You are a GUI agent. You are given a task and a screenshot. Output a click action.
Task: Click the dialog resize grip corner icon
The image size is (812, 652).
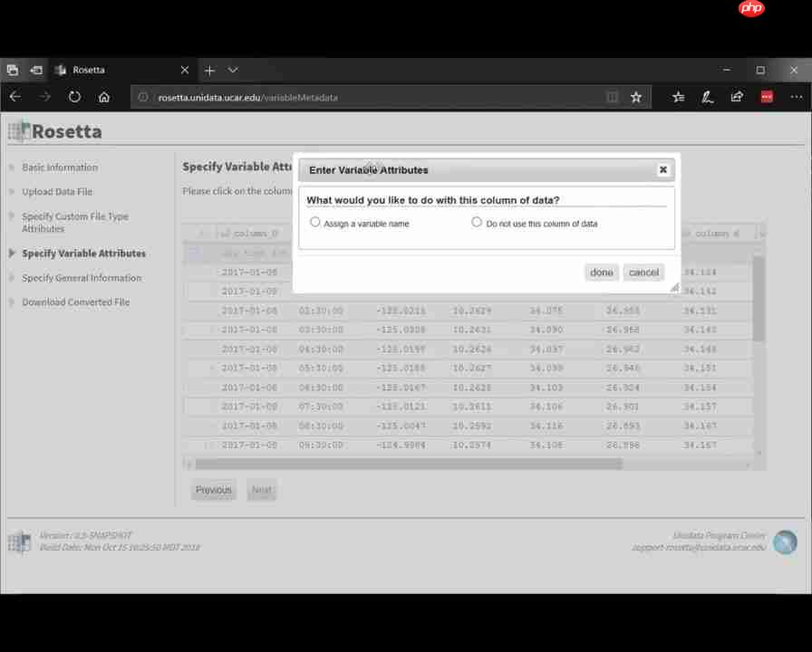click(x=674, y=288)
